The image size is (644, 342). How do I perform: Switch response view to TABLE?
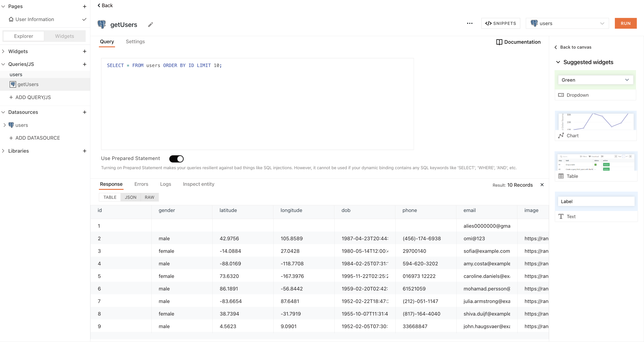pyautogui.click(x=110, y=197)
